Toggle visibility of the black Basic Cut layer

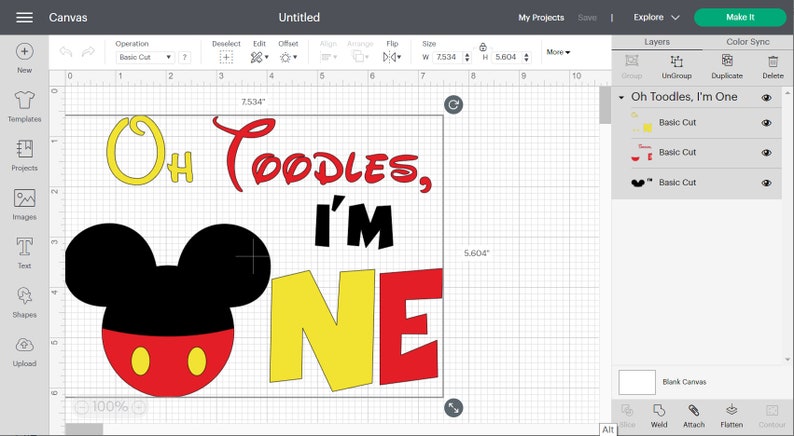tap(766, 183)
